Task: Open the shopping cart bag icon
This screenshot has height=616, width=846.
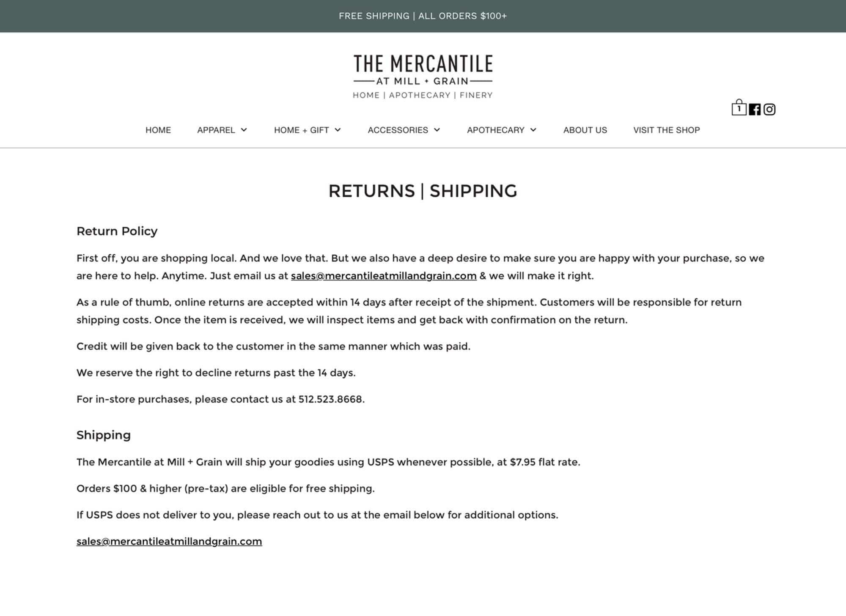Action: 739,108
